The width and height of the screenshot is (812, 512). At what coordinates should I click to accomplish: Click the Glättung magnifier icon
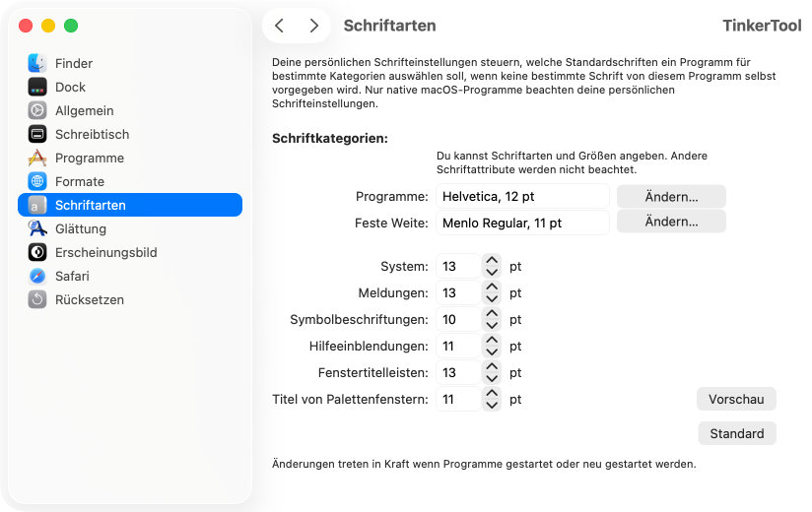(x=37, y=228)
